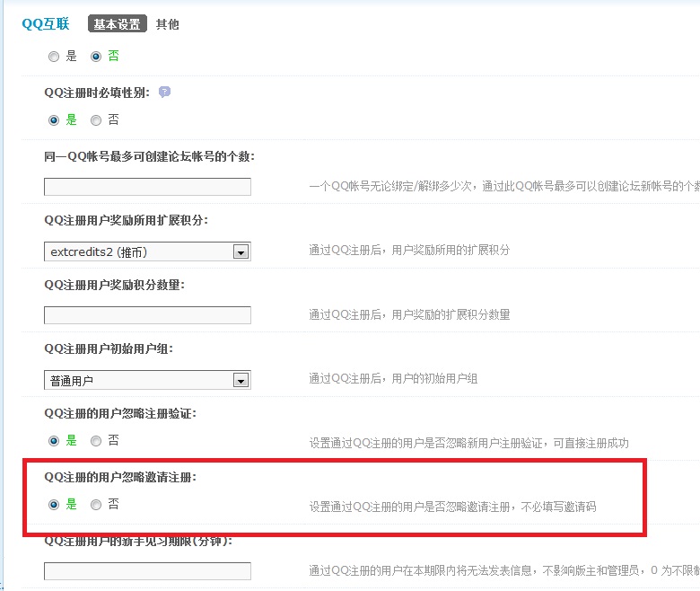Click the label QQ注册用户奖励积分数量:

(114, 285)
